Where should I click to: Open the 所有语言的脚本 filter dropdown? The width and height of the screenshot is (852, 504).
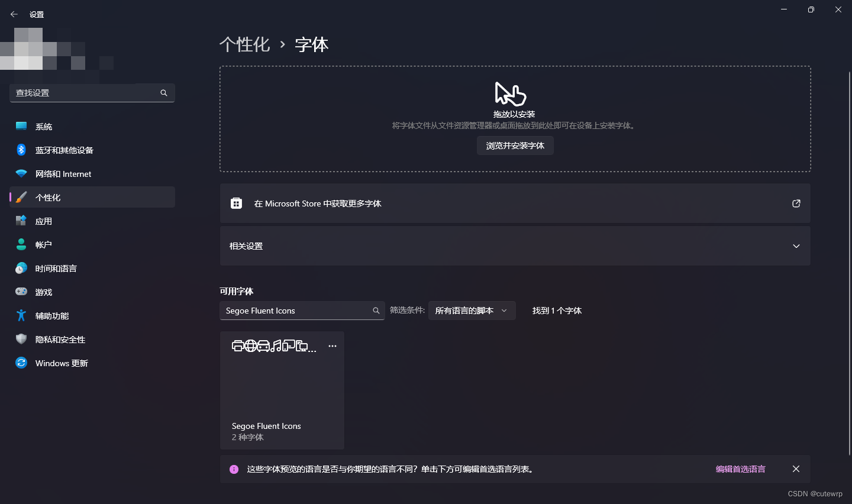[472, 311]
